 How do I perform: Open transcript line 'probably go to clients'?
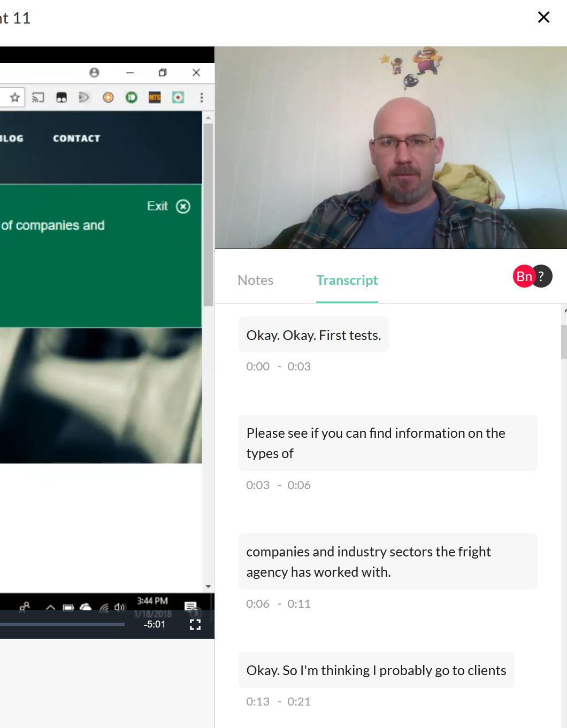point(376,670)
